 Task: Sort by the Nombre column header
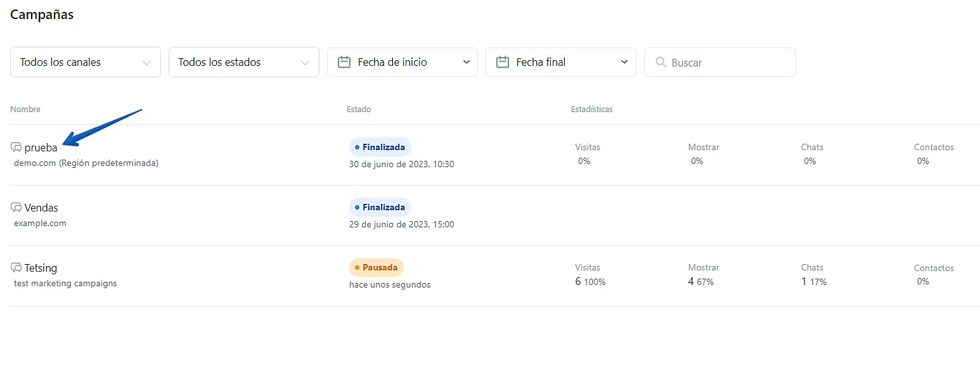pos(25,109)
